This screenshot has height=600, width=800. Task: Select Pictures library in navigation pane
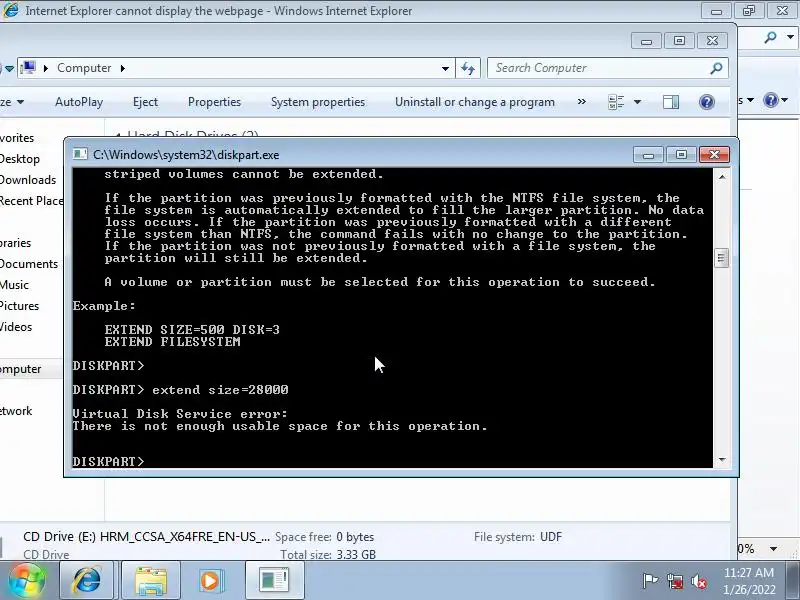[19, 306]
